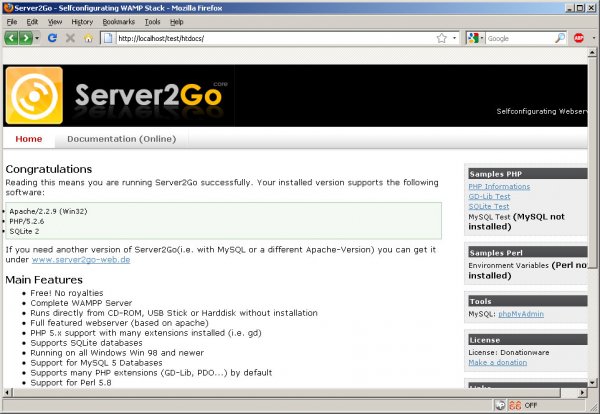Screen dimensions: 600x414
Task: Open the www.server2go-web.de link
Action: click(81, 259)
